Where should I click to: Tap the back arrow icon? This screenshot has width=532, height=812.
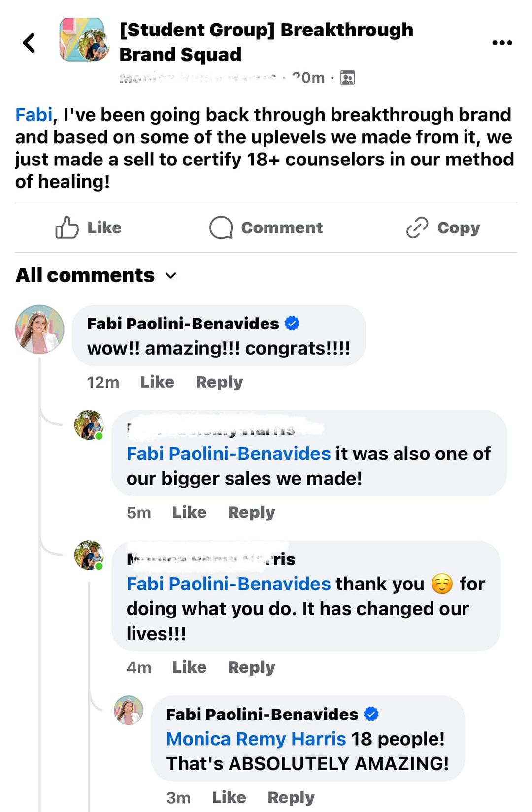(x=30, y=43)
